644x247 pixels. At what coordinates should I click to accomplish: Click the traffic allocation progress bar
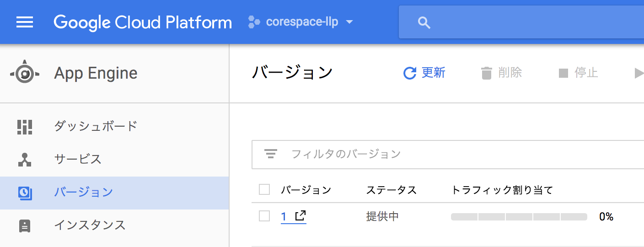pyautogui.click(x=519, y=217)
